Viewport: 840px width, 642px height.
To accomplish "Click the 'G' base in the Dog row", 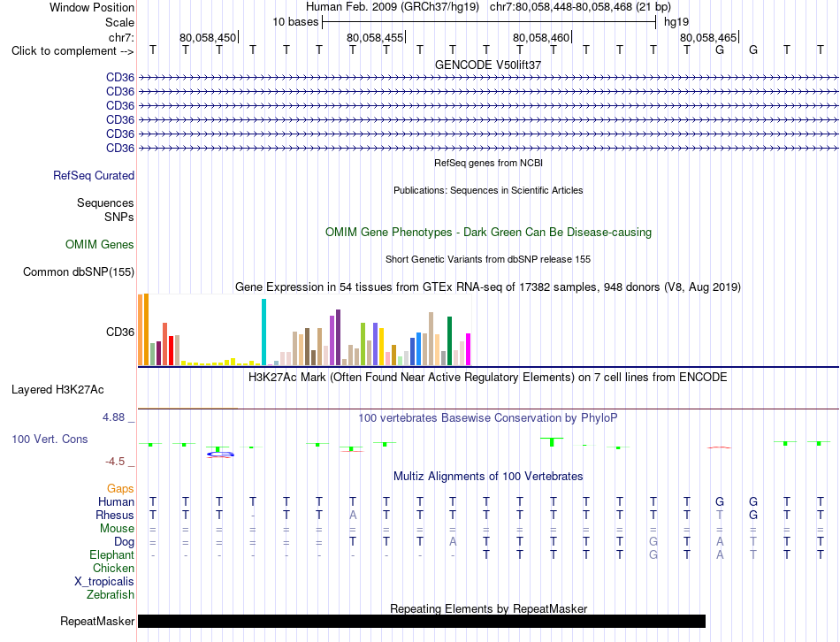I will click(653, 542).
